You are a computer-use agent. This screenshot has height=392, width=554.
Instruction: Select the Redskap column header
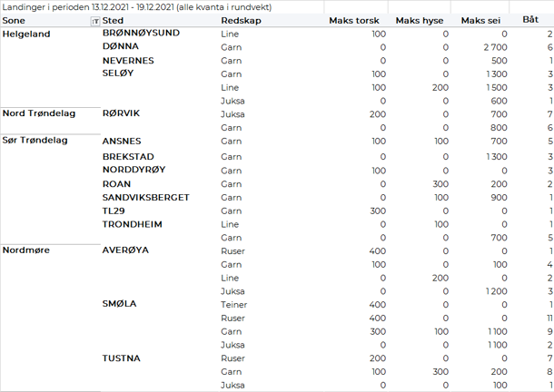tap(238, 20)
